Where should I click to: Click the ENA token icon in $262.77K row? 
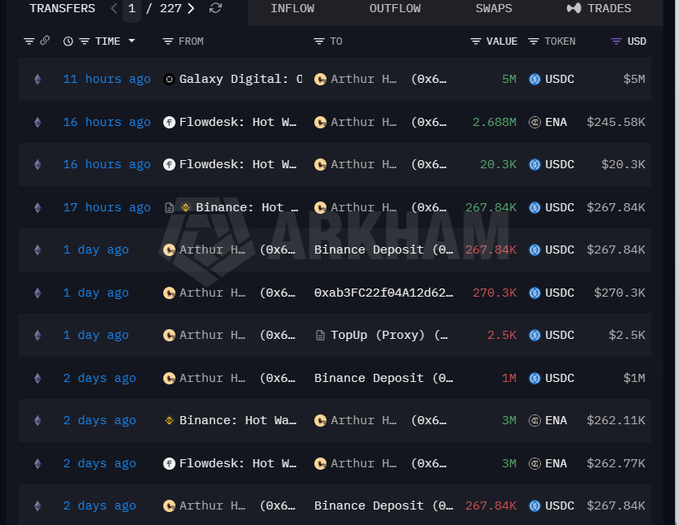click(535, 464)
